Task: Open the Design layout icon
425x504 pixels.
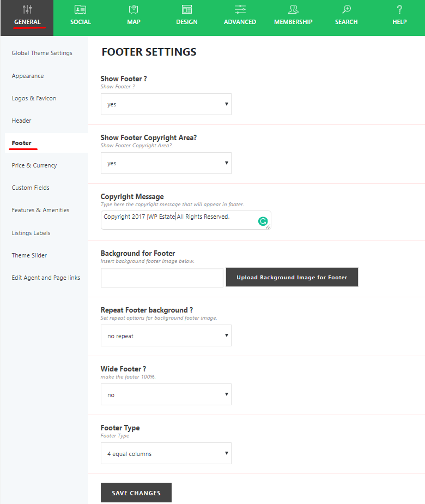Action: [x=187, y=9]
